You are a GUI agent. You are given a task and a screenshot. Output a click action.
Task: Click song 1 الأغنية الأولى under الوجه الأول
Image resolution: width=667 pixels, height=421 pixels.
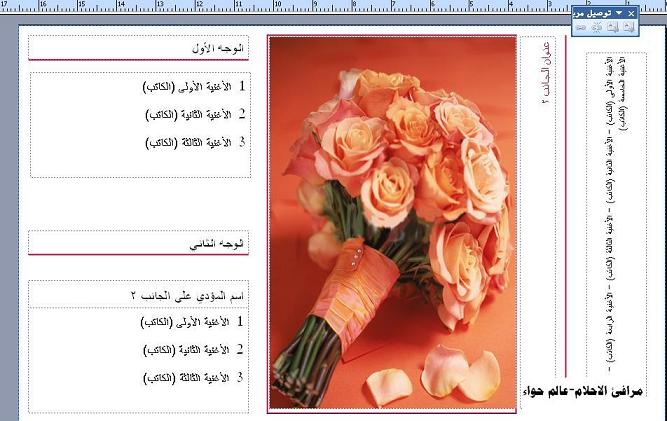tap(195, 86)
